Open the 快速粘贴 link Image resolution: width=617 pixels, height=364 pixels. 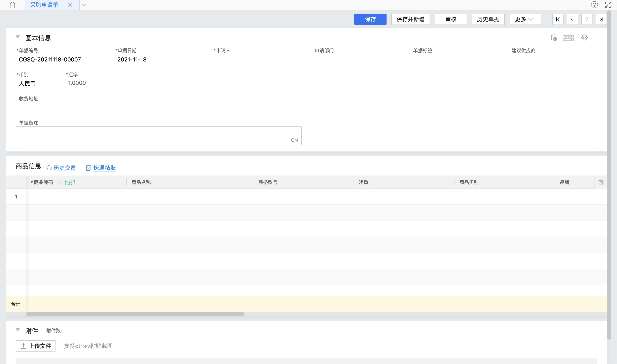(104, 168)
